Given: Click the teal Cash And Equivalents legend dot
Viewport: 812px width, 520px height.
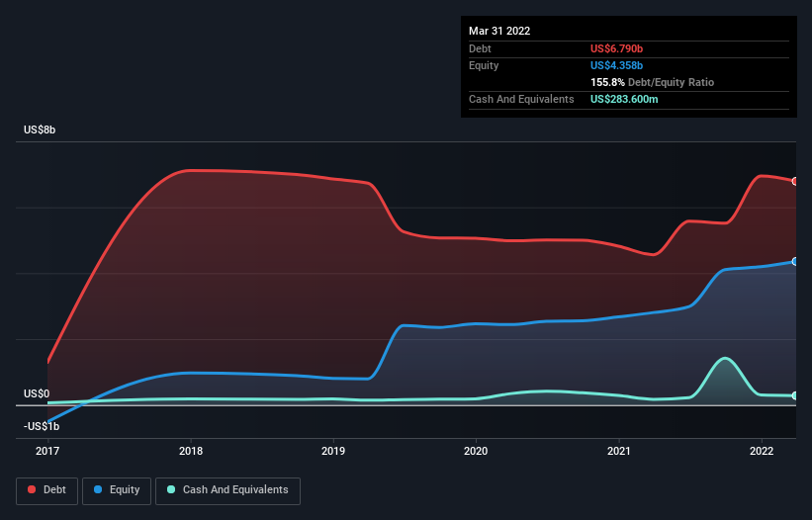Looking at the screenshot, I should [171, 489].
